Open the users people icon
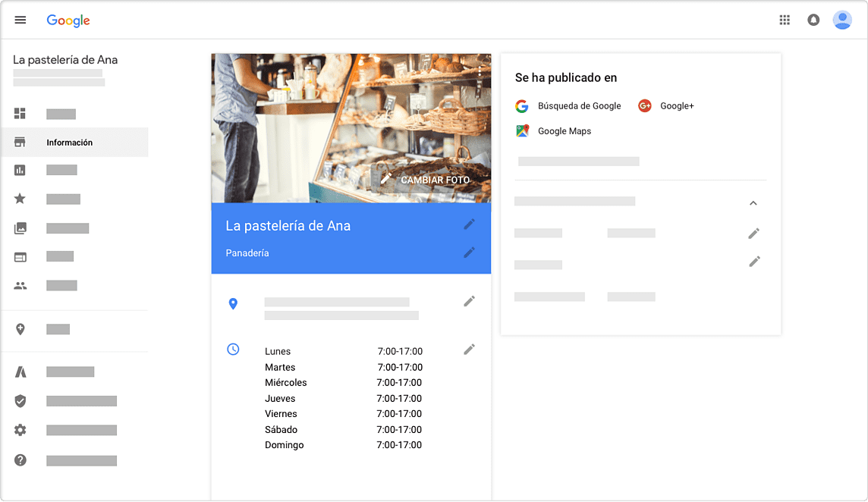Image resolution: width=868 pixels, height=502 pixels. point(20,286)
